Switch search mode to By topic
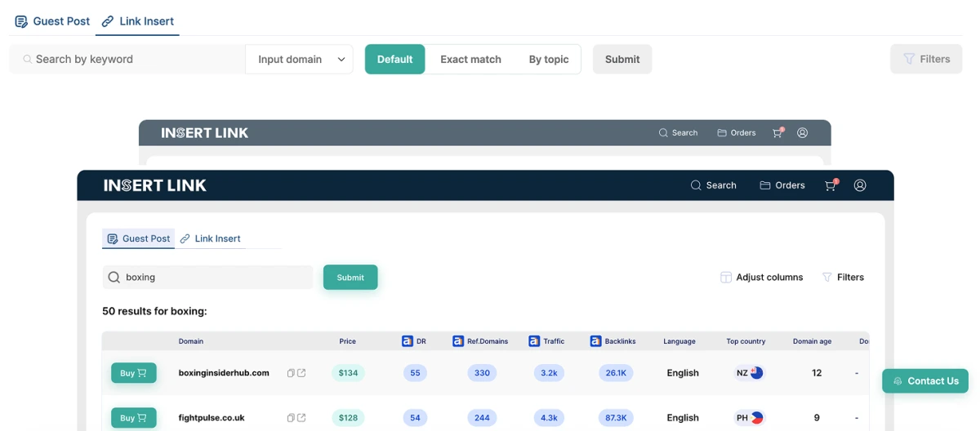This screenshot has height=431, width=980. coord(548,59)
